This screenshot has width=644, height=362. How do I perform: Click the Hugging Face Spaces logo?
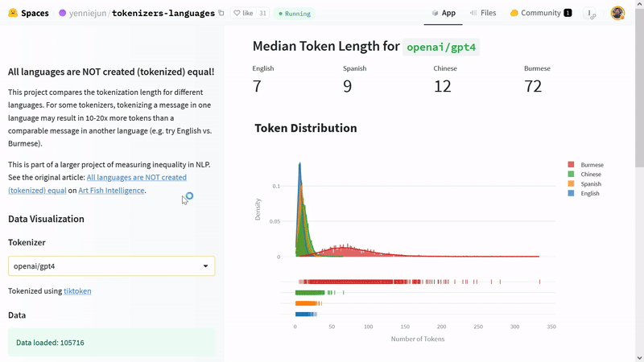12,13
